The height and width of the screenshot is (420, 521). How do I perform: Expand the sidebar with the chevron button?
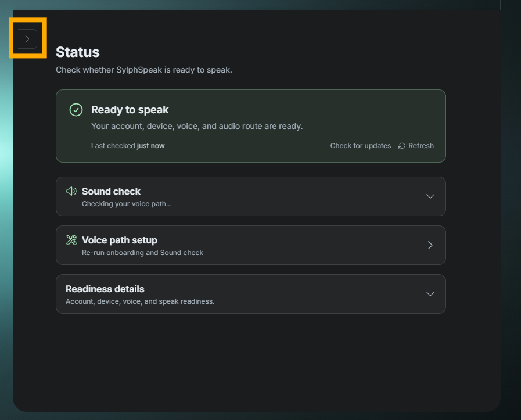[27, 39]
